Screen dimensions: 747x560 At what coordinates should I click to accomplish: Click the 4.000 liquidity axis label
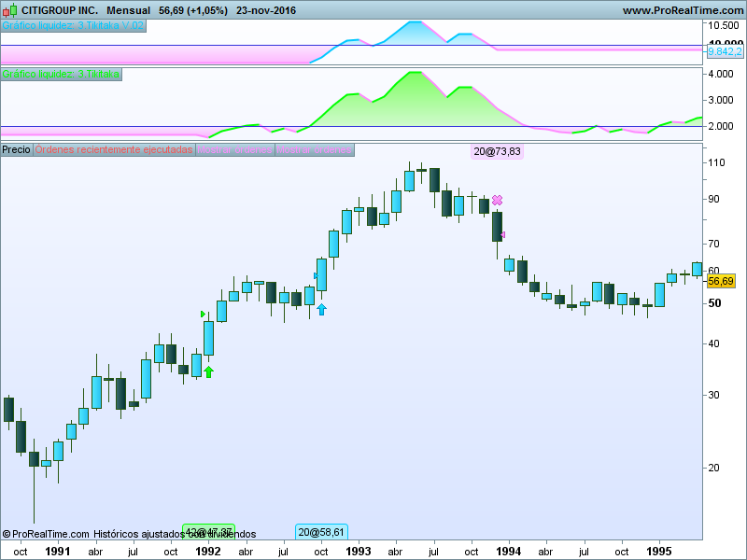721,75
